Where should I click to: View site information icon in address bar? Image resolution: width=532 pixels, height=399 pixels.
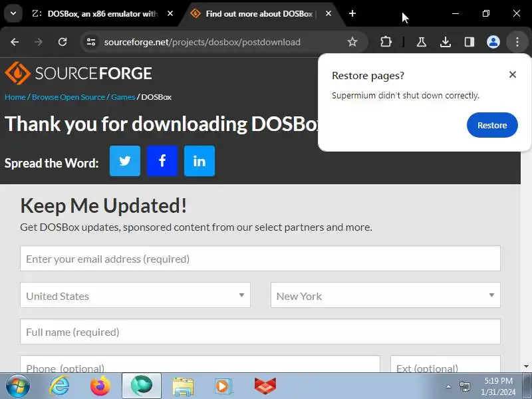coord(91,42)
